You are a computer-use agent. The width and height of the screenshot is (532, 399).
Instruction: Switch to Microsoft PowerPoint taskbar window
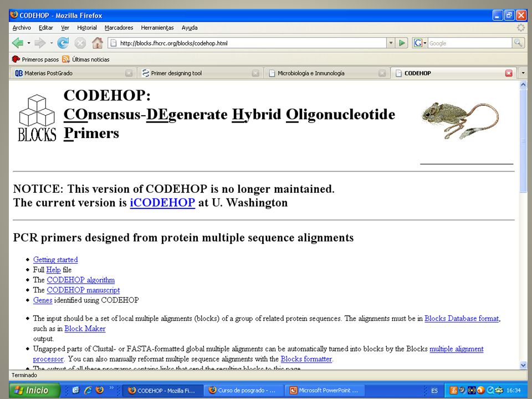[325, 391]
